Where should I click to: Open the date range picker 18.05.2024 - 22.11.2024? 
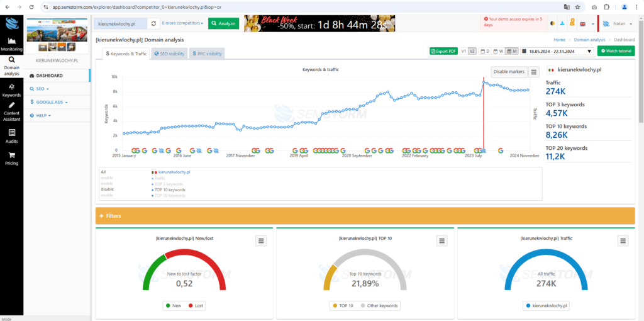point(557,52)
